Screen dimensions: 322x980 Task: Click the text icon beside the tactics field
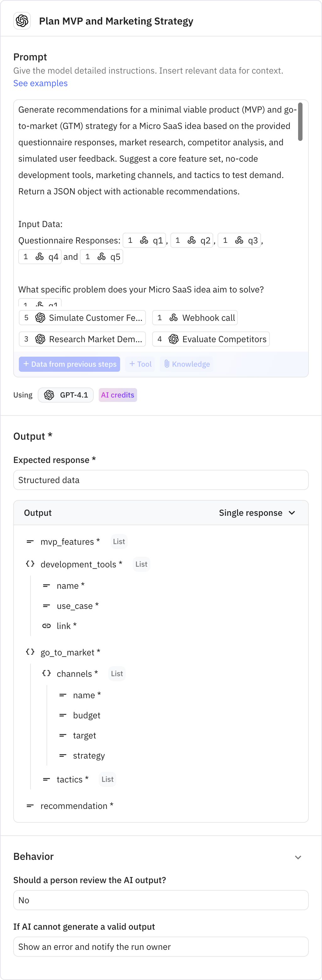pyautogui.click(x=46, y=779)
